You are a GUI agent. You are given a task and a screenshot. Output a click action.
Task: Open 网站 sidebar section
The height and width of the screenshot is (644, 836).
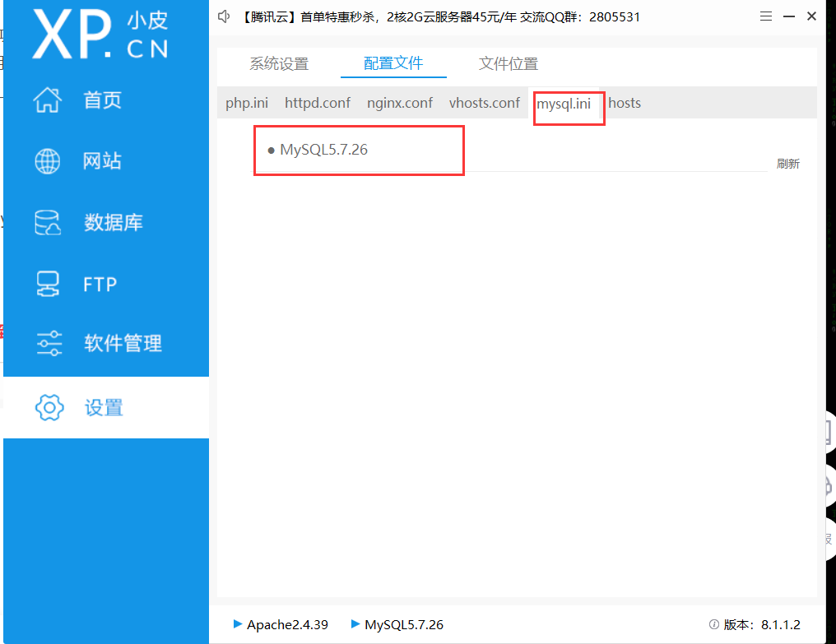102,161
